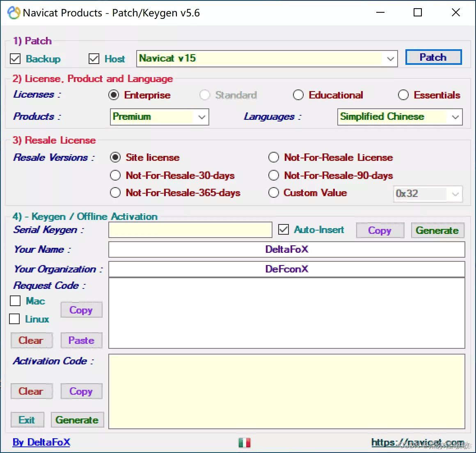
Task: Enable the Mac request code checkbox
Action: 16,301
